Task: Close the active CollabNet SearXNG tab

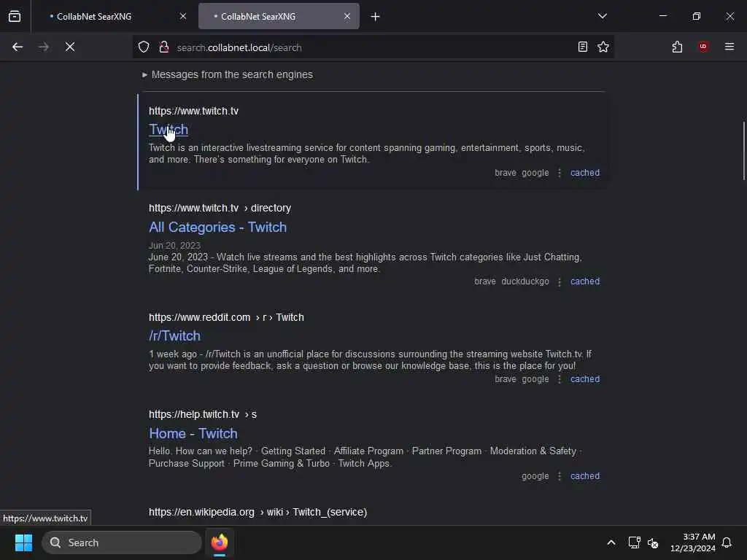Action: coord(347,16)
